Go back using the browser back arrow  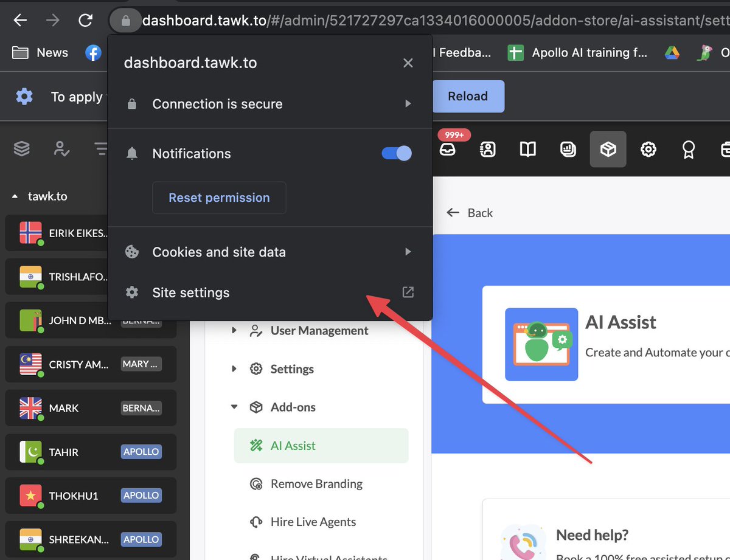click(x=21, y=21)
